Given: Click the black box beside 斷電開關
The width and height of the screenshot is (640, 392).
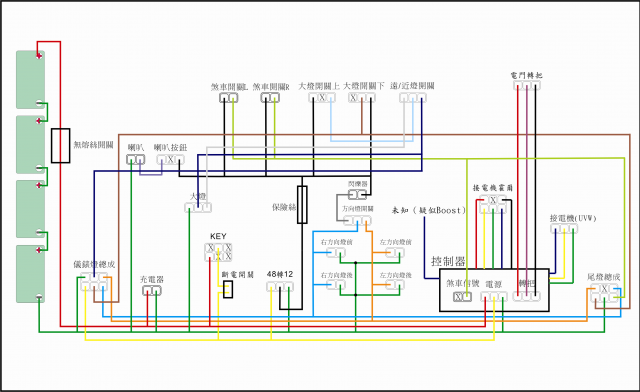Looking at the screenshot, I should (x=228, y=289).
